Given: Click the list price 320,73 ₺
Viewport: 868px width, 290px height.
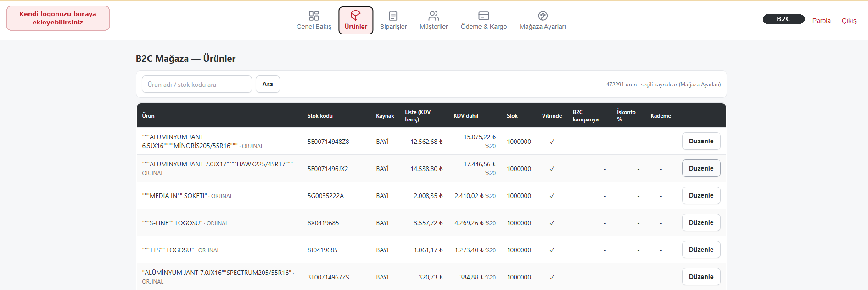Looking at the screenshot, I should 431,277.
